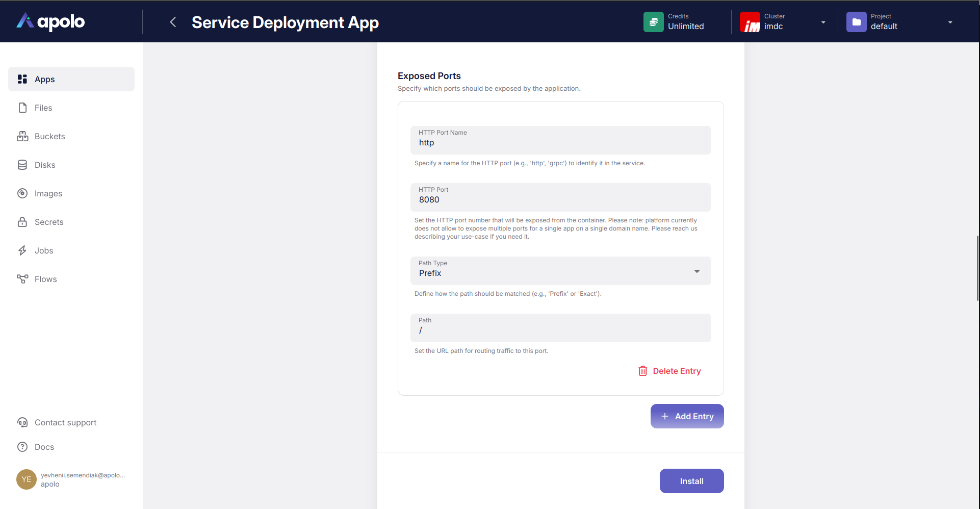The width and height of the screenshot is (980, 509).
Task: Open the Jobs section
Action: [44, 250]
